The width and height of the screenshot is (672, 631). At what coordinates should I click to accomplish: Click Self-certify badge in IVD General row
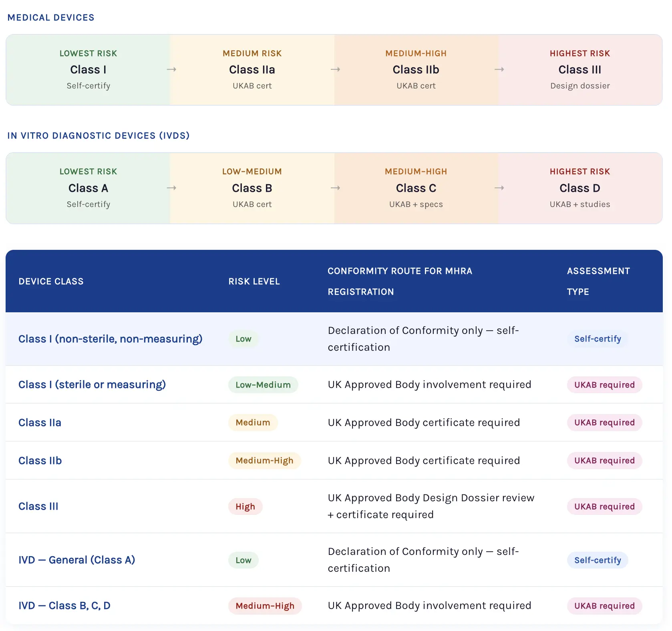point(598,560)
